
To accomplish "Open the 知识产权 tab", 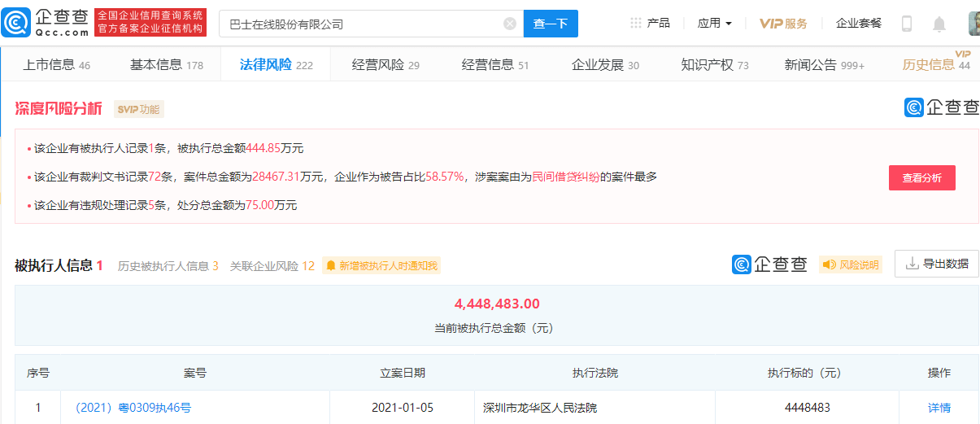I will click(714, 65).
